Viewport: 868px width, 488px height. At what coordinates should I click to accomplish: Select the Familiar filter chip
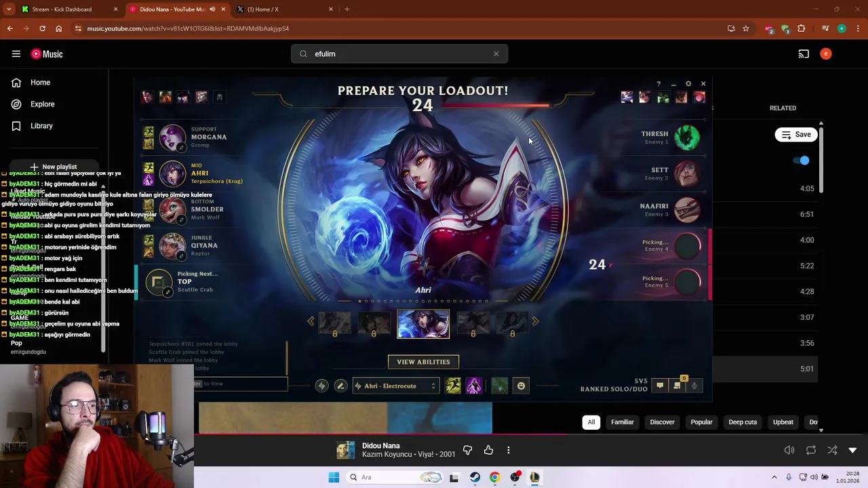[623, 422]
